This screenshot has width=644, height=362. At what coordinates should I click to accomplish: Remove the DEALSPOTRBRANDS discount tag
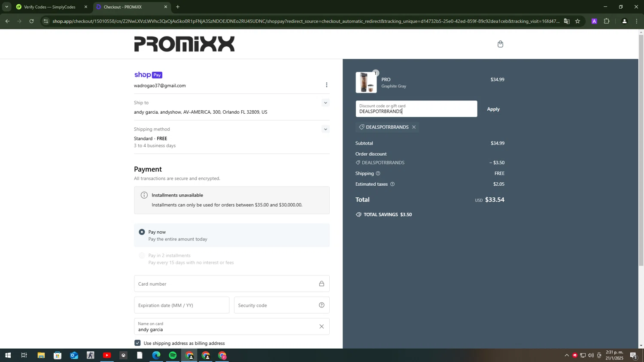coord(414,127)
